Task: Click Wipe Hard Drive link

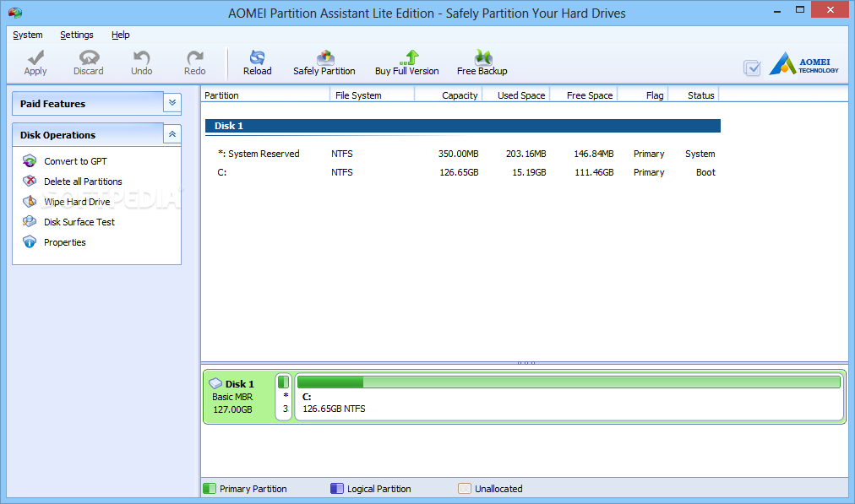Action: point(77,202)
